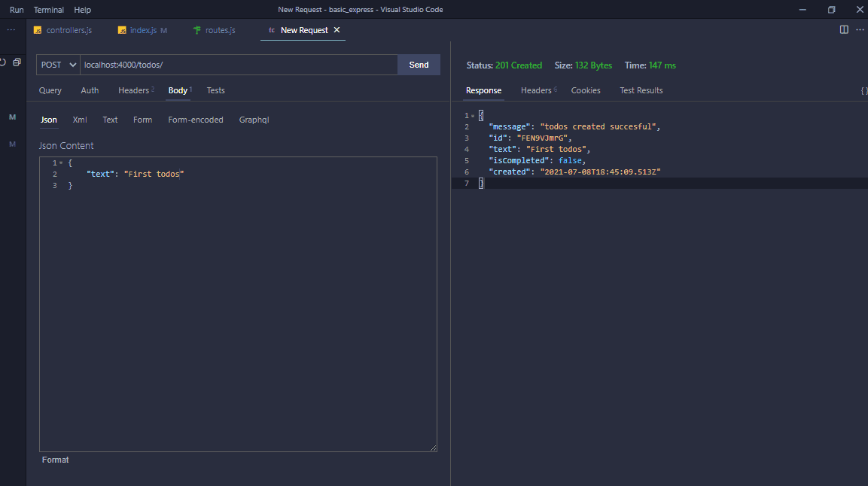Click the false value of isCompleted
This screenshot has height=486, width=868.
point(570,161)
